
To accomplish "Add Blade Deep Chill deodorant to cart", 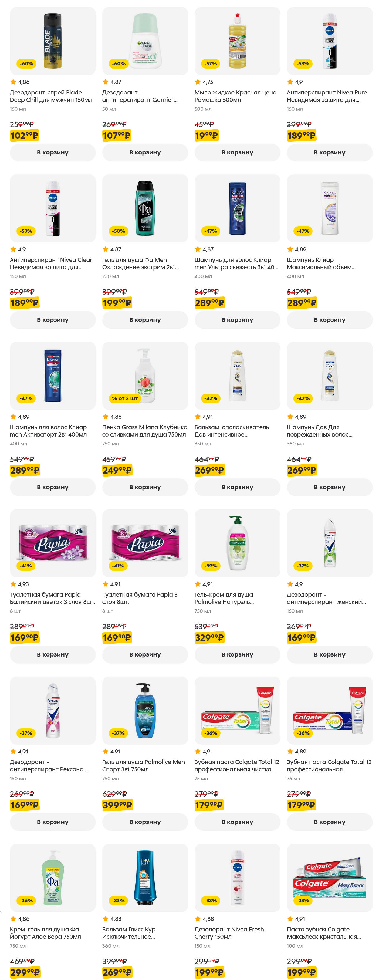I will pos(53,152).
